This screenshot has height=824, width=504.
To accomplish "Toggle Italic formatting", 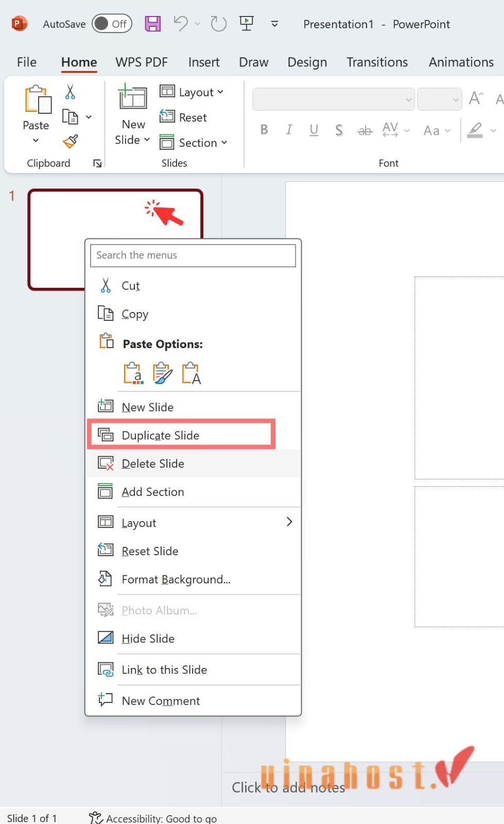I will coord(289,130).
